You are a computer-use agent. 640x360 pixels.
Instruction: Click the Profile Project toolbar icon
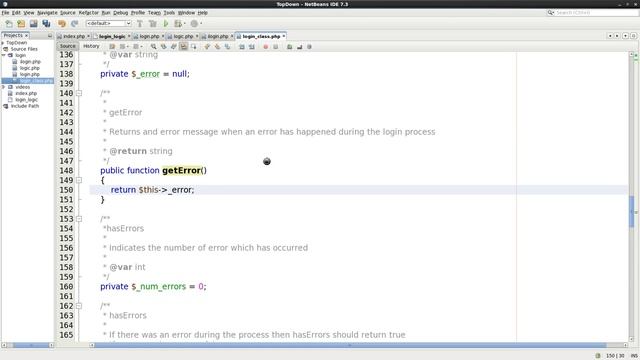194,24
